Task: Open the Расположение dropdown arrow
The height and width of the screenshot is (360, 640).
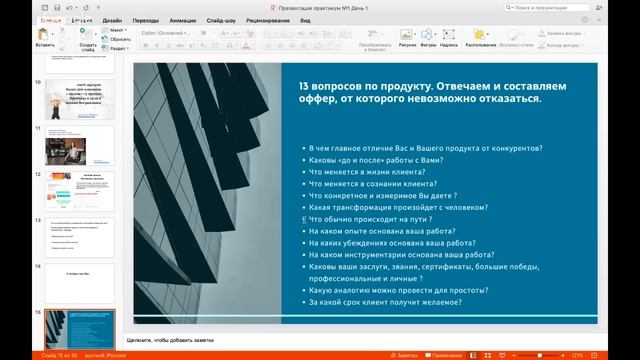Action: pos(488,35)
